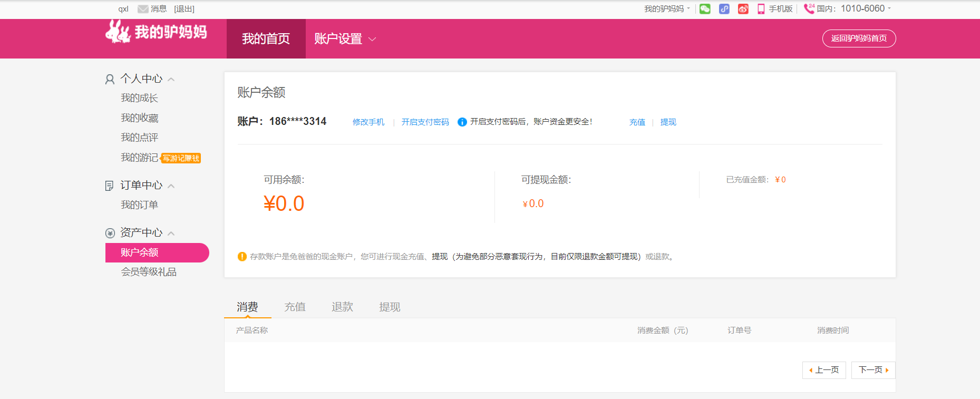The width and height of the screenshot is (980, 399).
Task: Click the 上一页 pagination button
Action: coord(824,370)
